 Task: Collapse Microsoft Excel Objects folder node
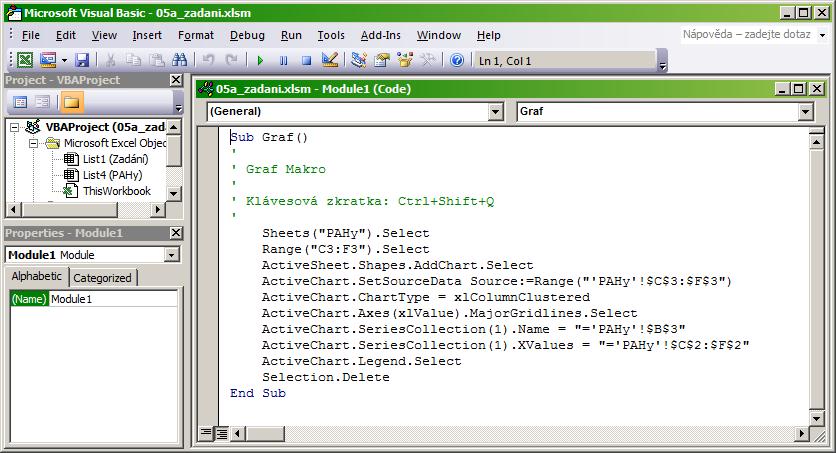point(33,143)
